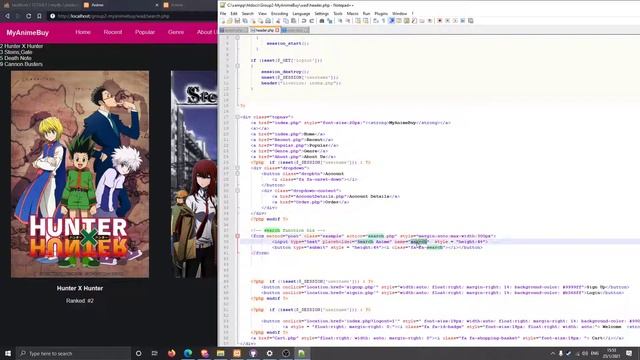This screenshot has width=640, height=360.
Task: Open the Window menu in Notepad++
Action: (400, 13)
